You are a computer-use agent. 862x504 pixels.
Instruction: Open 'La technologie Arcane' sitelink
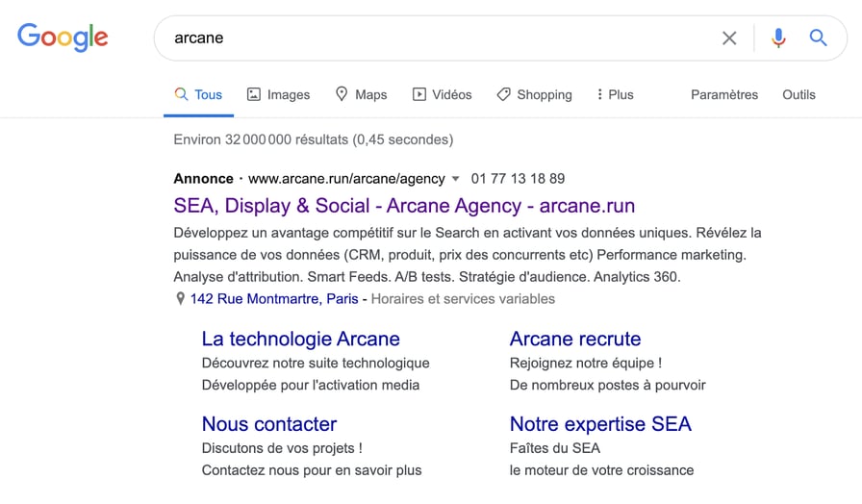[x=301, y=339]
